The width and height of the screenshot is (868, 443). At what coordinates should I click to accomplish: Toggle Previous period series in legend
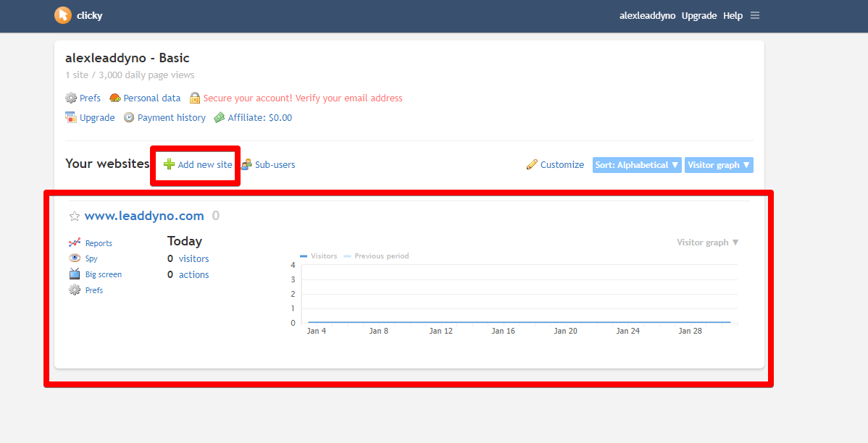click(x=377, y=256)
